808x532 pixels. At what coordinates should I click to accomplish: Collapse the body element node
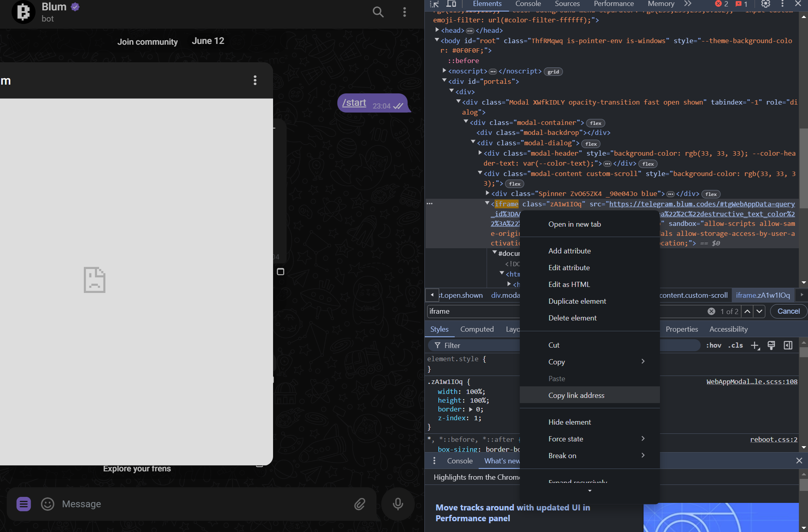[x=437, y=40]
